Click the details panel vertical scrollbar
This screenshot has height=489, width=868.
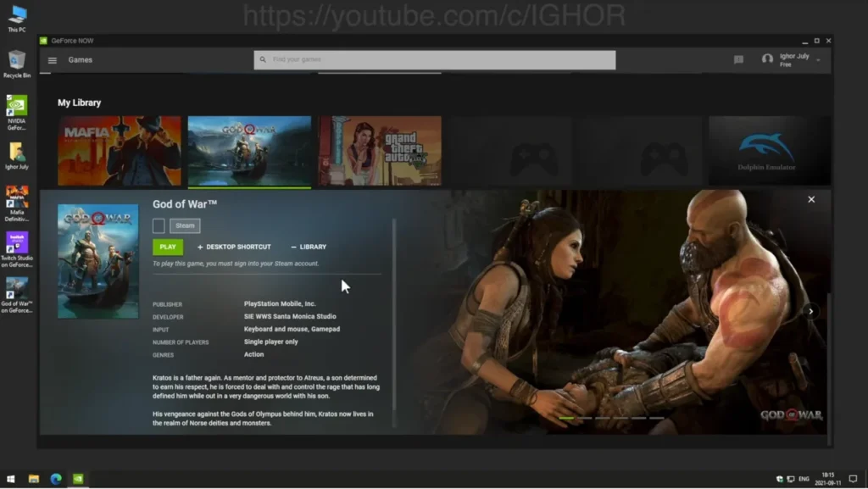394,322
